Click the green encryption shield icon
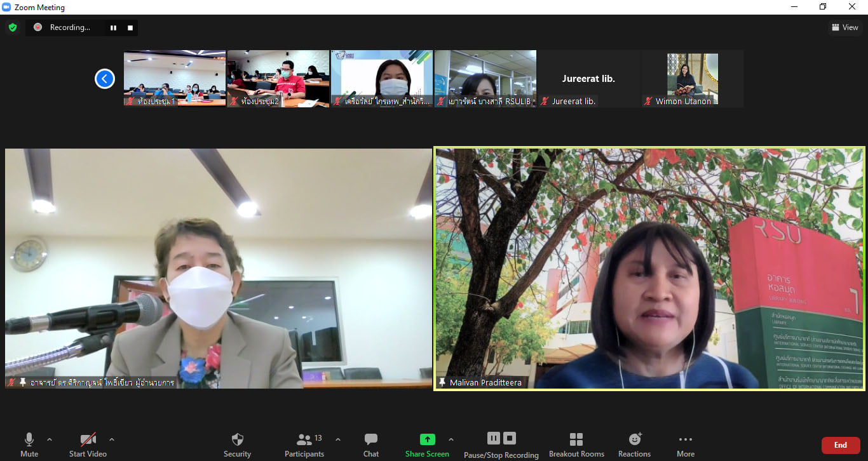The image size is (868, 461). pyautogui.click(x=12, y=27)
